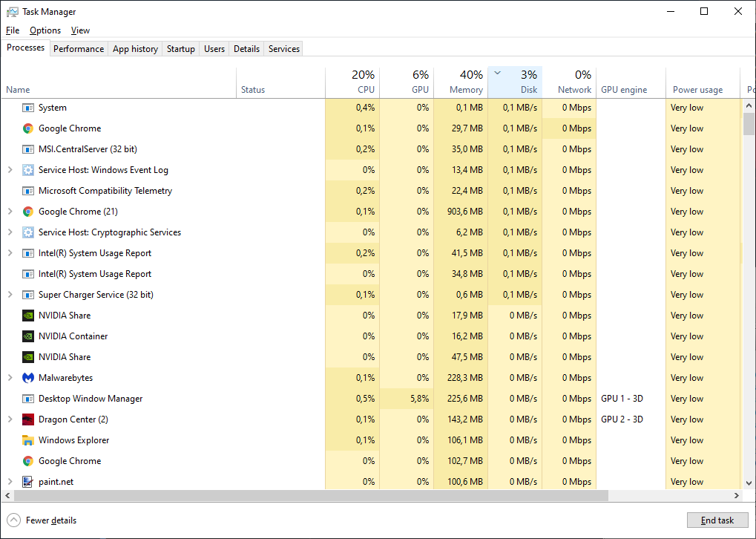Click the System process icon
Image resolution: width=756 pixels, height=539 pixels.
point(28,108)
